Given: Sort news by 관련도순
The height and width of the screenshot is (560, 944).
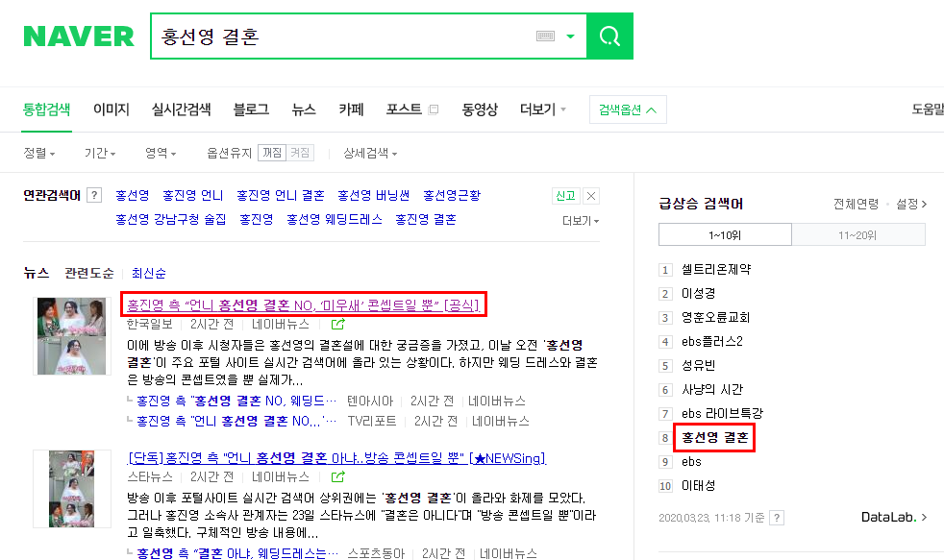Looking at the screenshot, I should click(x=89, y=273).
